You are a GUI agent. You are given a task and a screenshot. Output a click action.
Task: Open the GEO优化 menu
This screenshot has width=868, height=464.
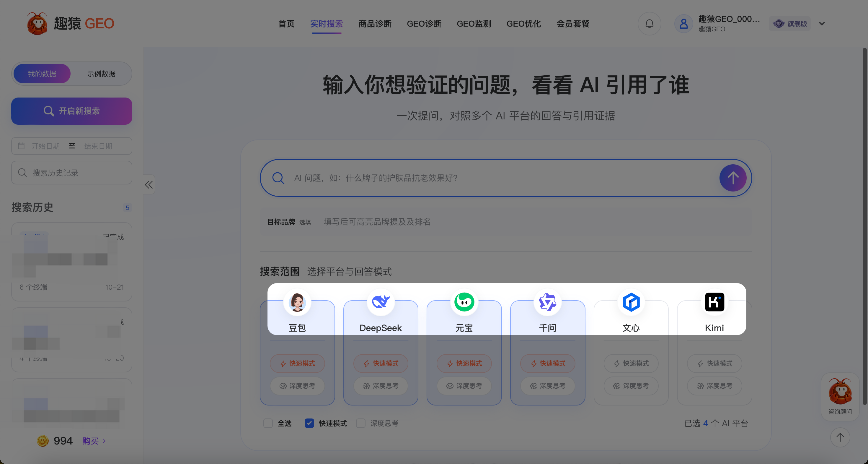point(524,24)
